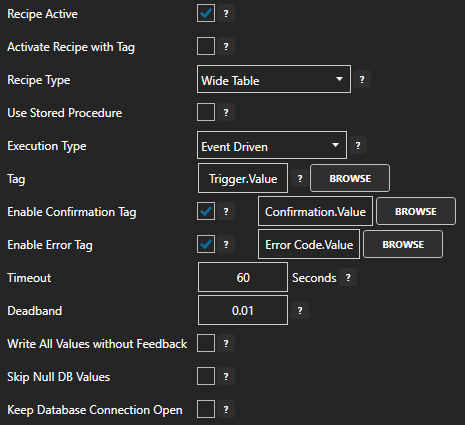Open help for Timeout seconds

coord(348,278)
